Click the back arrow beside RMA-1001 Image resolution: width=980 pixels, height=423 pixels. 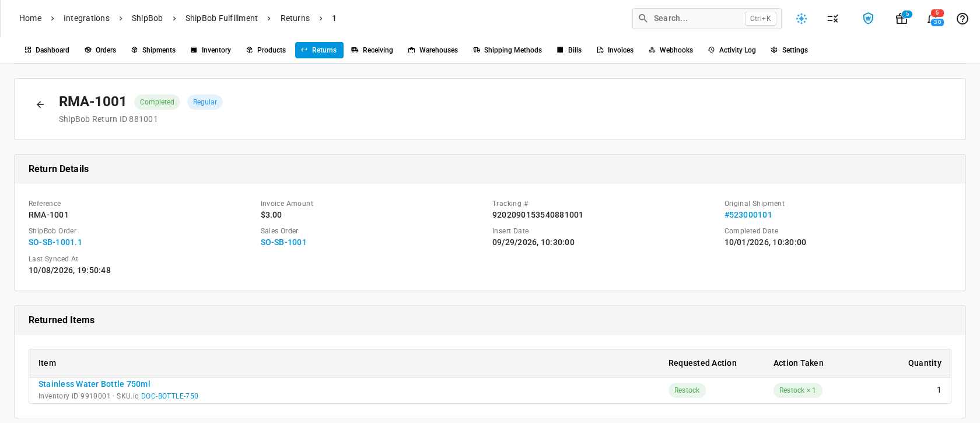40,104
